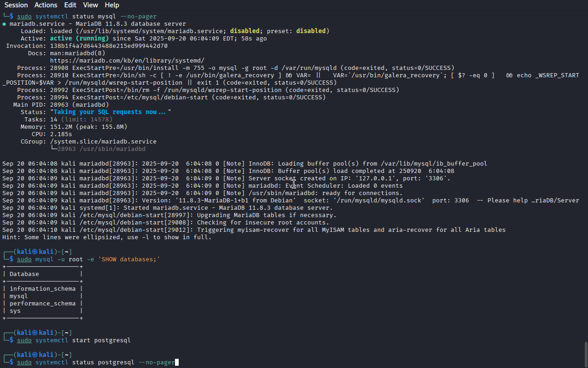Open the Edit menu
This screenshot has width=588, height=368.
tap(70, 5)
